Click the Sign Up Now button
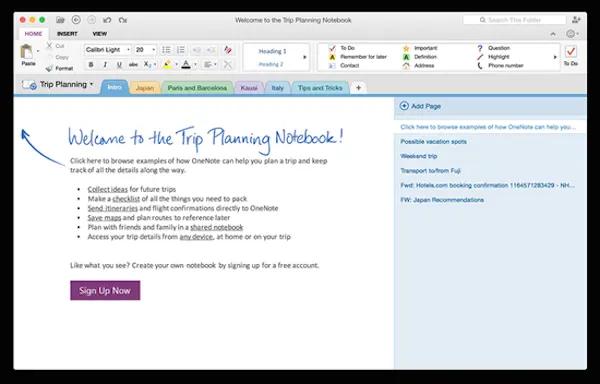This screenshot has height=384, width=600. [105, 291]
